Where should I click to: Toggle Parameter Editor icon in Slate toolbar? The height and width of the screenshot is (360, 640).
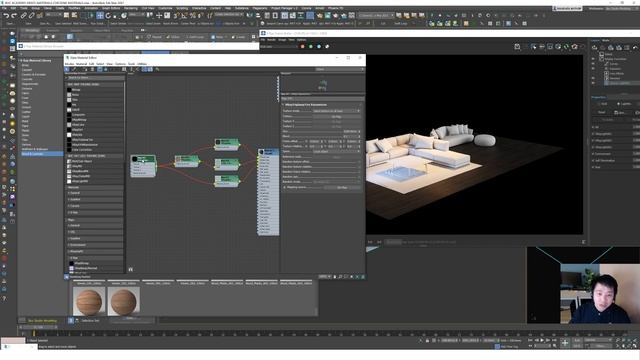[x=150, y=69]
